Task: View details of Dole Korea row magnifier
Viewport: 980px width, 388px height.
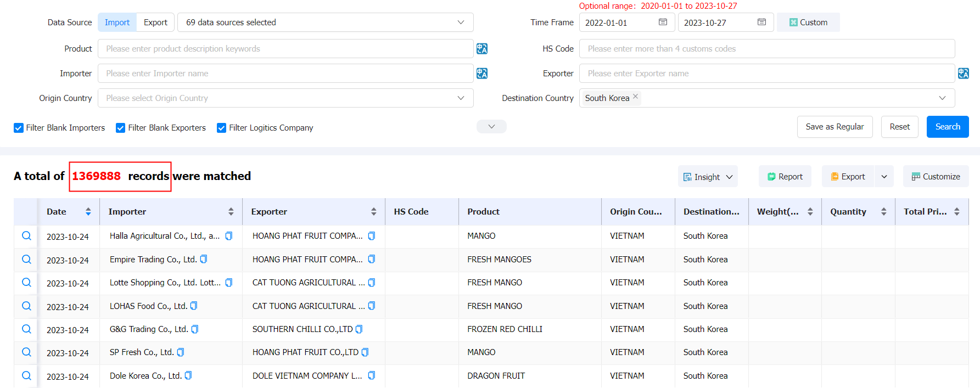Action: pyautogui.click(x=26, y=376)
